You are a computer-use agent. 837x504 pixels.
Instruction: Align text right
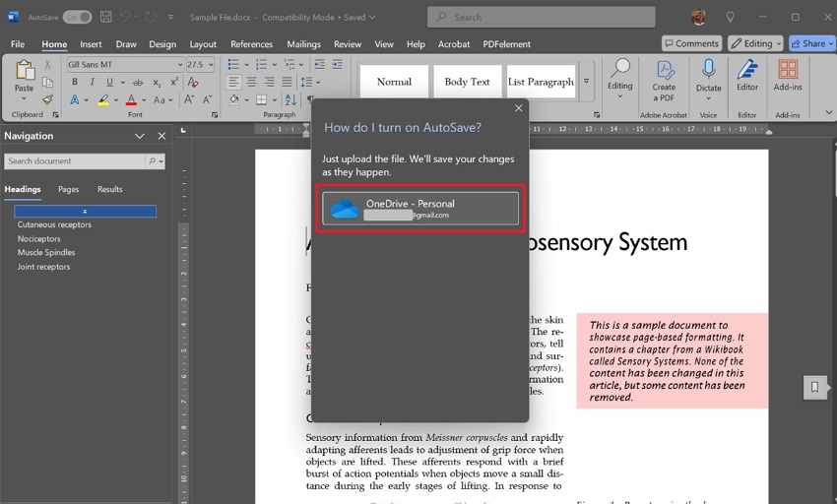(x=269, y=83)
